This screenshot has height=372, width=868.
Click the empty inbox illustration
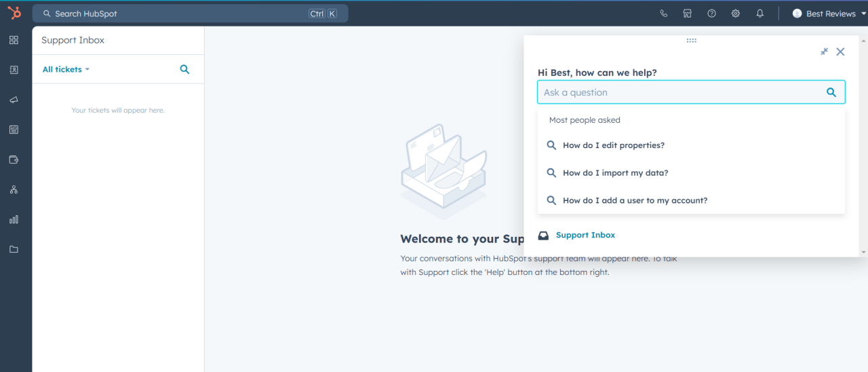coord(443,171)
